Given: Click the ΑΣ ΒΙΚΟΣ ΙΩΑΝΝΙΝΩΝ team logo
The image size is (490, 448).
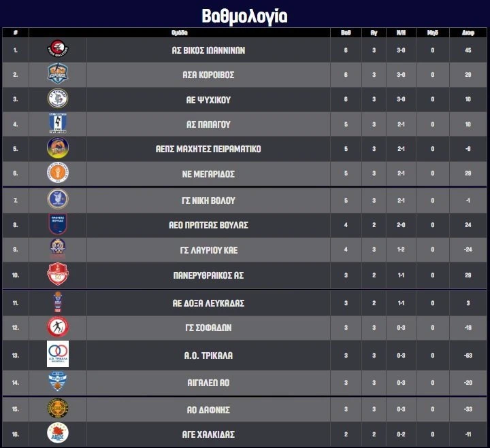Looking at the screenshot, I should tap(58, 50).
